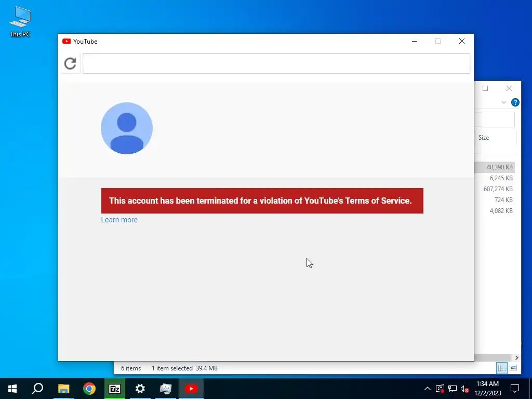Click the File Explorer horizontal scrollbar right arrow
The width and height of the screenshot is (532, 399).
click(x=516, y=357)
